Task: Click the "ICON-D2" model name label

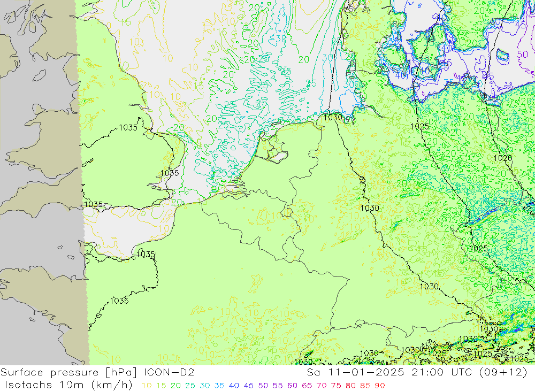Action: coord(169,372)
